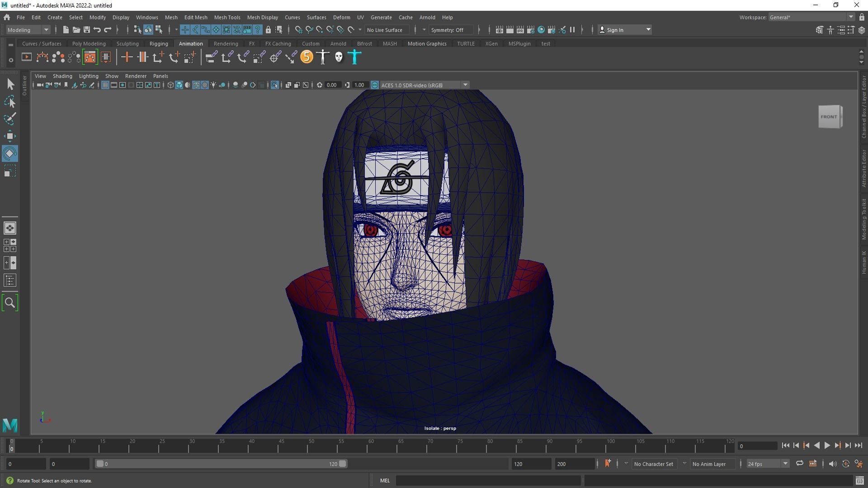Switch to the Rigging shelf tab
This screenshot has height=488, width=868.
[x=159, y=43]
